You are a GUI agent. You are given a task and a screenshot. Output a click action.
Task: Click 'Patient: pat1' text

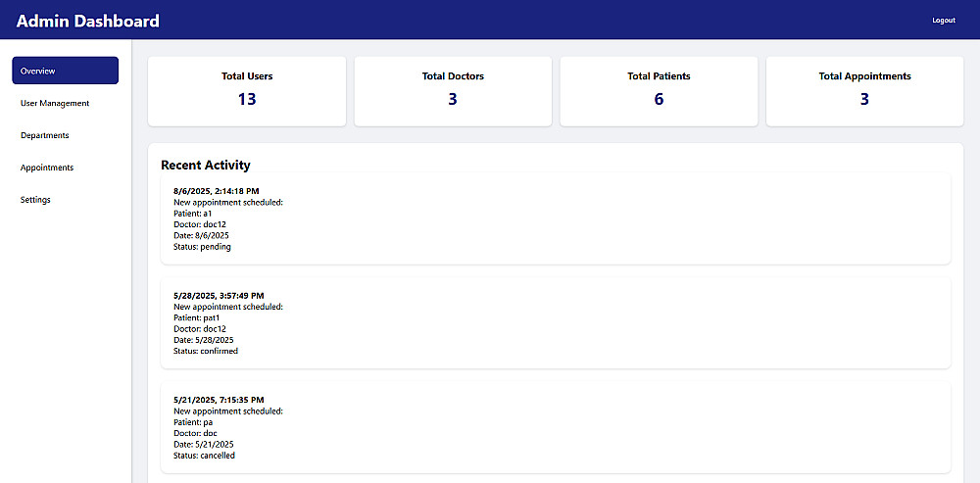197,317
